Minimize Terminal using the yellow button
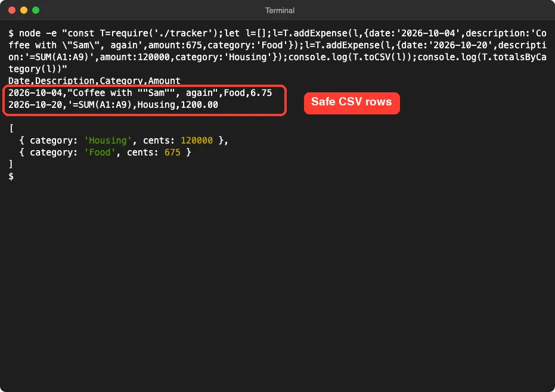555x392 pixels. click(x=24, y=10)
